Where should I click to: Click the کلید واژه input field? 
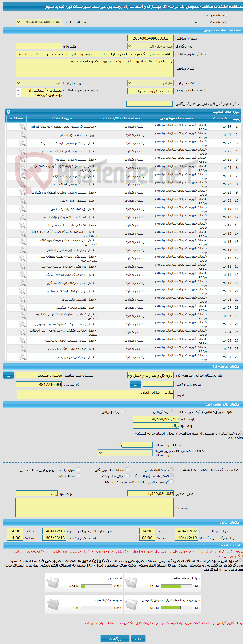(39, 46)
